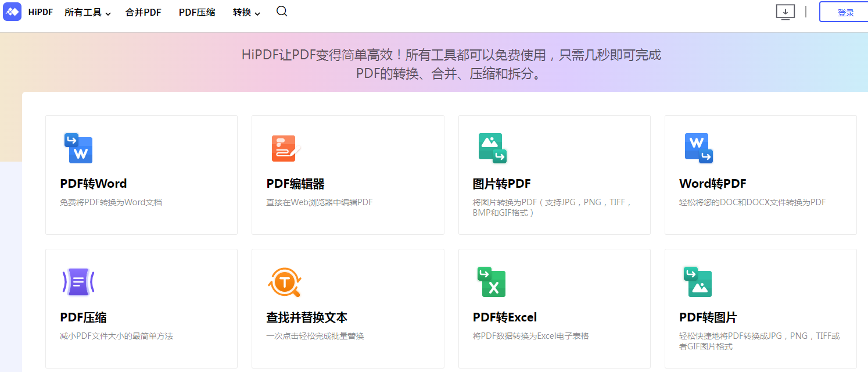The image size is (868, 372).
Task: Open the PDF编辑器 tool icon
Action: click(285, 148)
